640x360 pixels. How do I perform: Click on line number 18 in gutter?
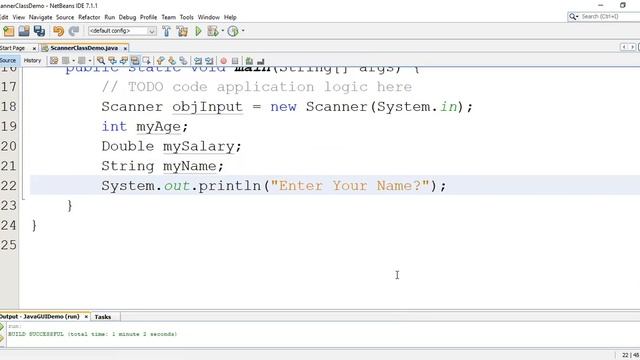tap(9, 107)
